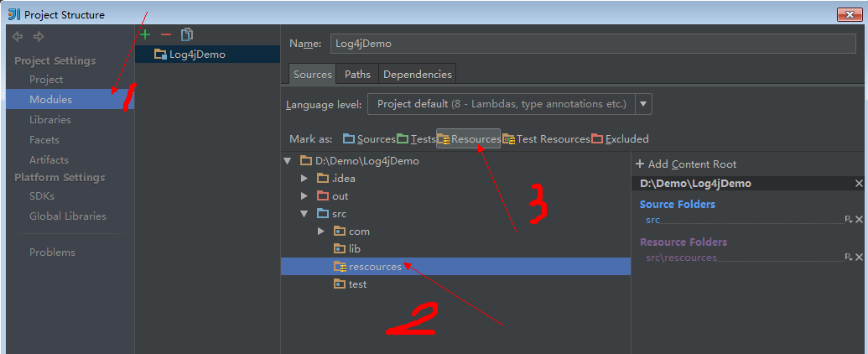The width and height of the screenshot is (868, 354).
Task: Remove the D:\Demo\Log4jDemo content root
Action: click(859, 184)
